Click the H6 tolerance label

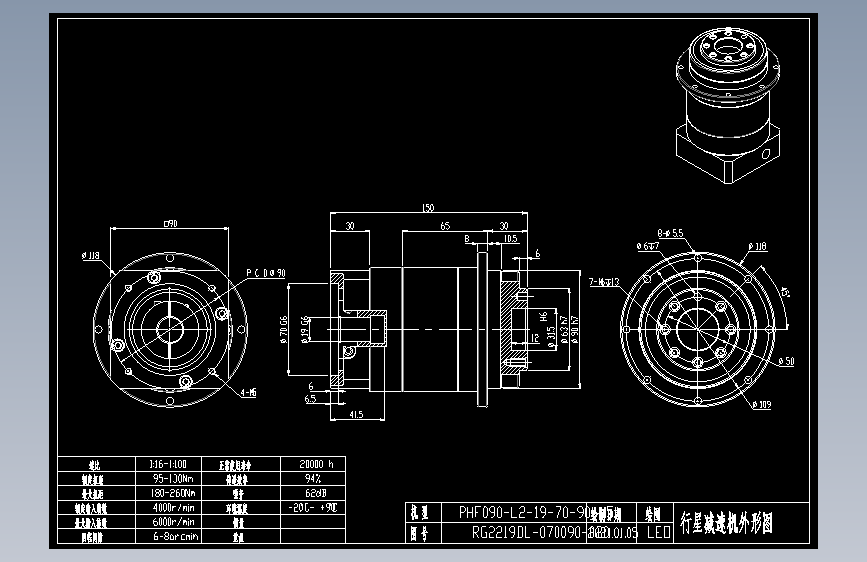click(x=544, y=316)
